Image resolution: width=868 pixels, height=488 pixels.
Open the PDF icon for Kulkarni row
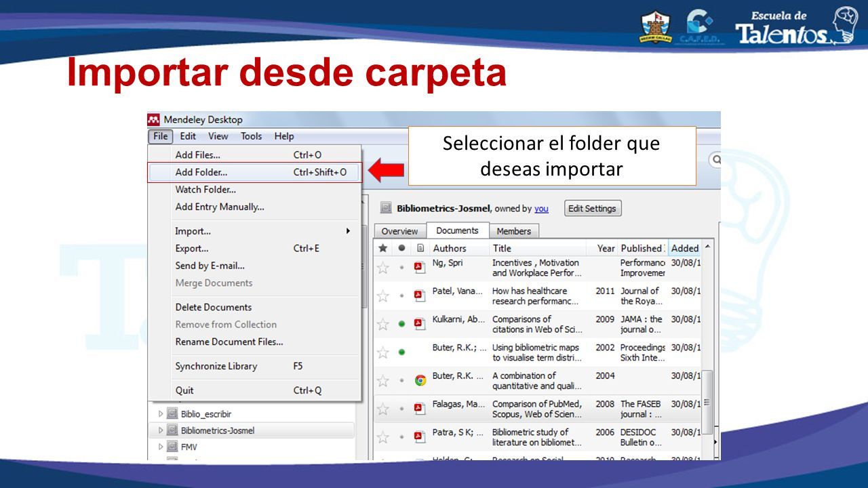(420, 324)
